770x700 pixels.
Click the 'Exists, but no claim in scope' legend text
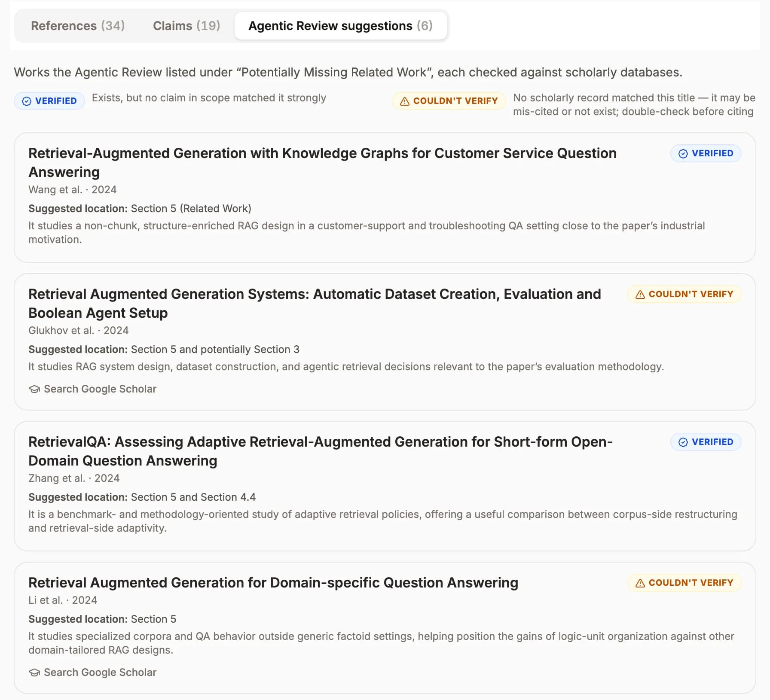click(x=209, y=98)
